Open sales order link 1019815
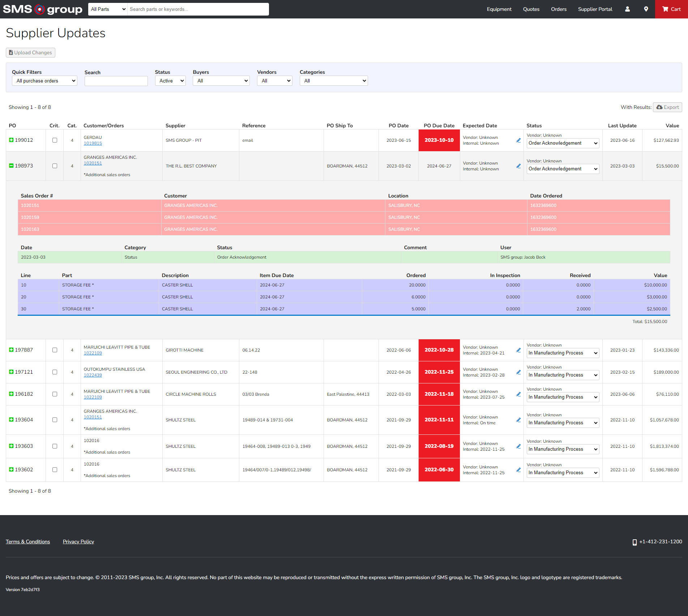The width and height of the screenshot is (688, 616). pos(93,143)
